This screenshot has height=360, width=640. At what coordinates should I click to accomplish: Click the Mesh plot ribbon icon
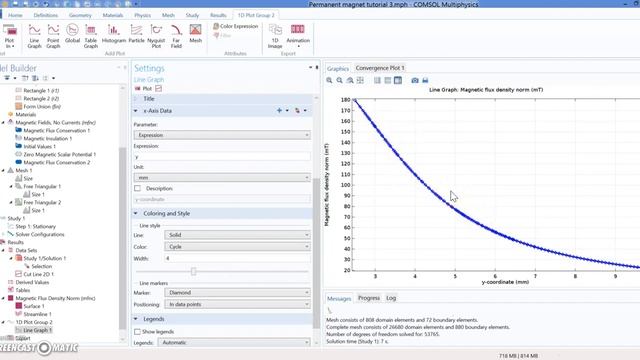(x=196, y=33)
